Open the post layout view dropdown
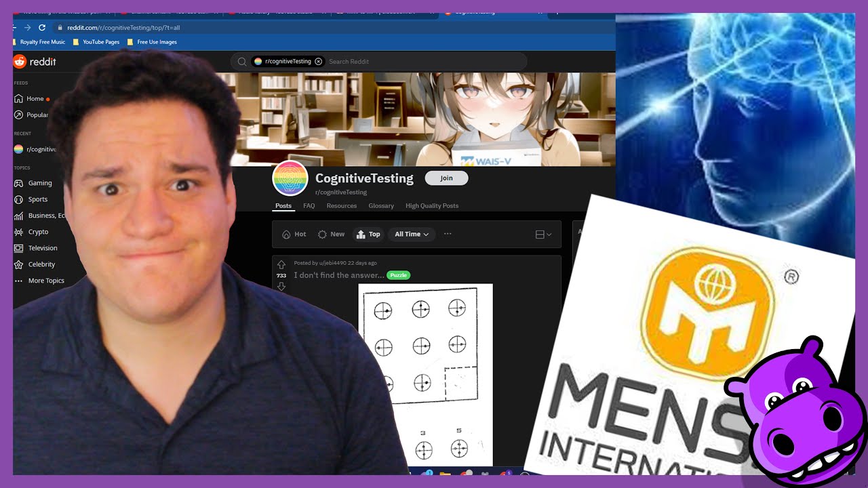The image size is (868, 488). click(543, 235)
